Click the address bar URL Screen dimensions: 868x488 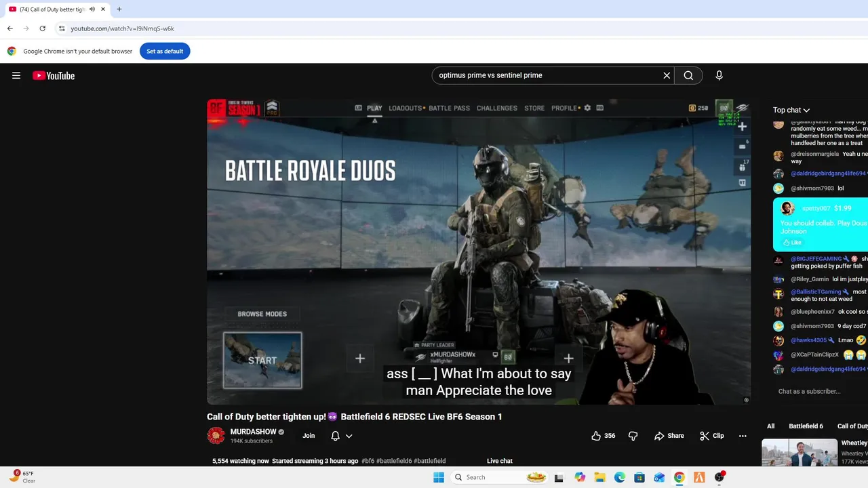click(122, 28)
